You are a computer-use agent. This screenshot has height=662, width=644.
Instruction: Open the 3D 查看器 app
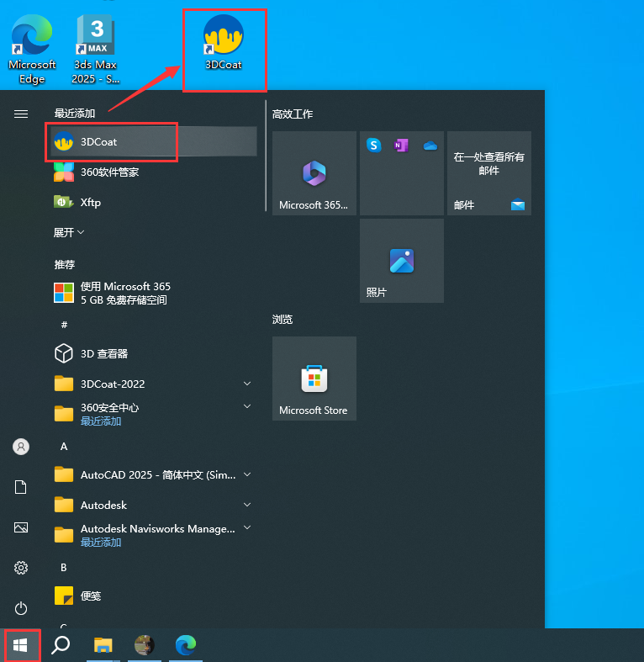click(x=154, y=353)
